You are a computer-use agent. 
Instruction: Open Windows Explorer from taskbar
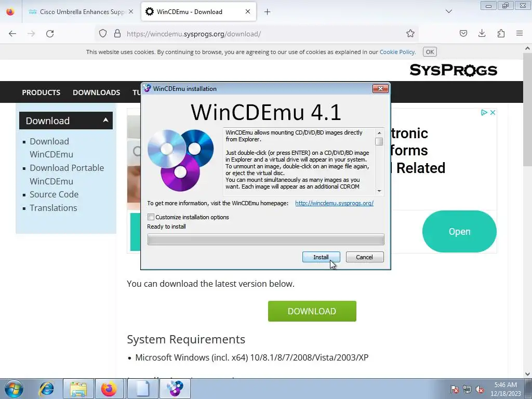(78, 389)
